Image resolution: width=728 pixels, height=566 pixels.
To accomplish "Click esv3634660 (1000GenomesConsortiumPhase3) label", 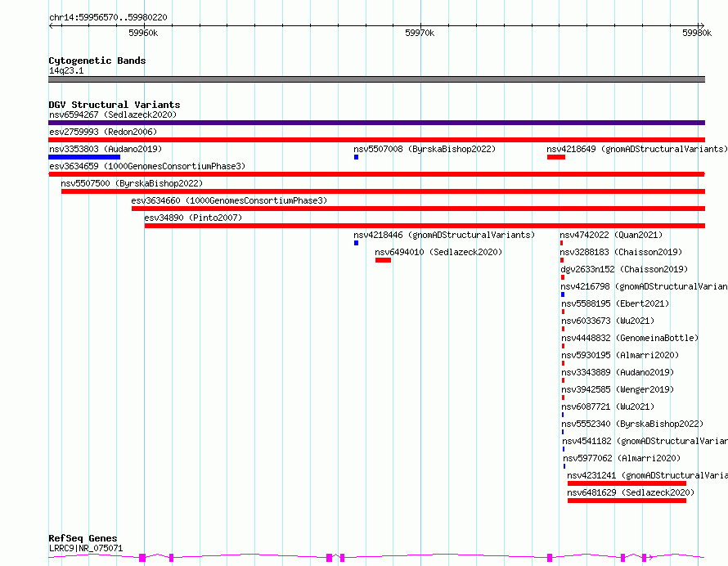I will pos(229,200).
